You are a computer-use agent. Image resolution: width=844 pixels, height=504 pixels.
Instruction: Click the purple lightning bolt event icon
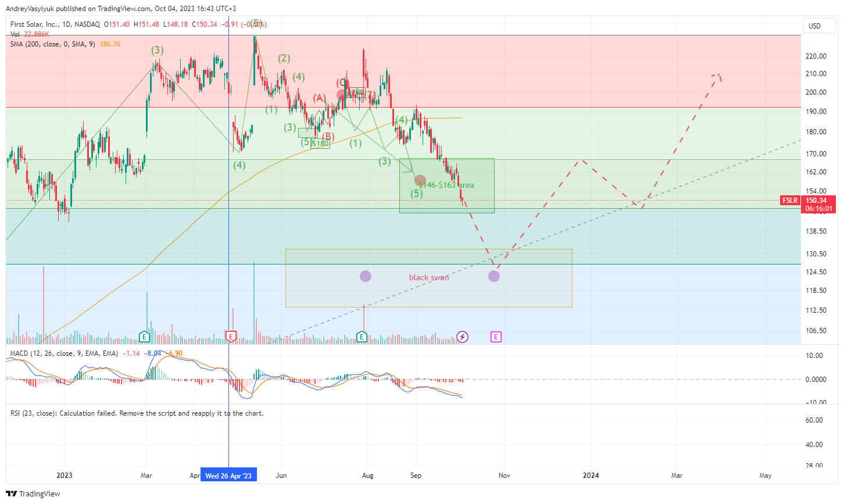pyautogui.click(x=462, y=337)
